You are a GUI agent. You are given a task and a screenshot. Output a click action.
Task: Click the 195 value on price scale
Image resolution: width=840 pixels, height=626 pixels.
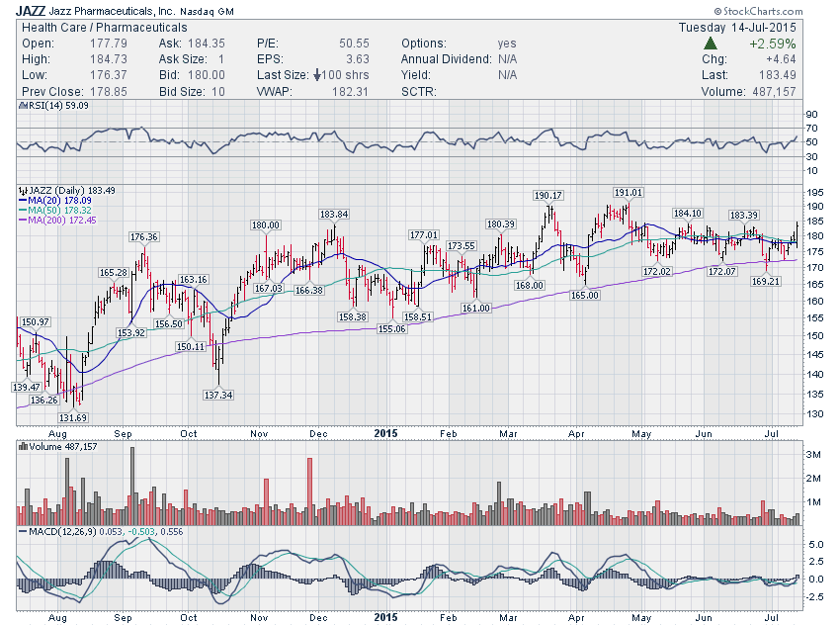815,193
